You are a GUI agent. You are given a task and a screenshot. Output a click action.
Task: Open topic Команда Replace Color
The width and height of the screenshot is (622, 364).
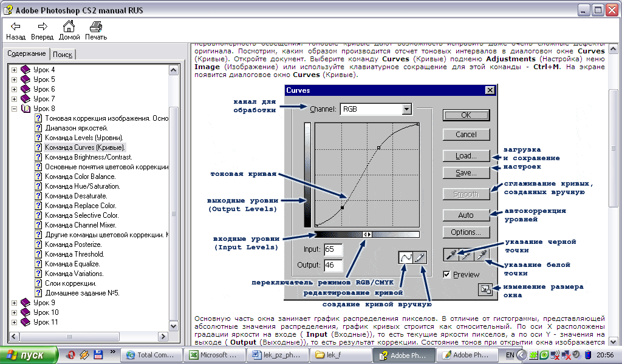81,206
